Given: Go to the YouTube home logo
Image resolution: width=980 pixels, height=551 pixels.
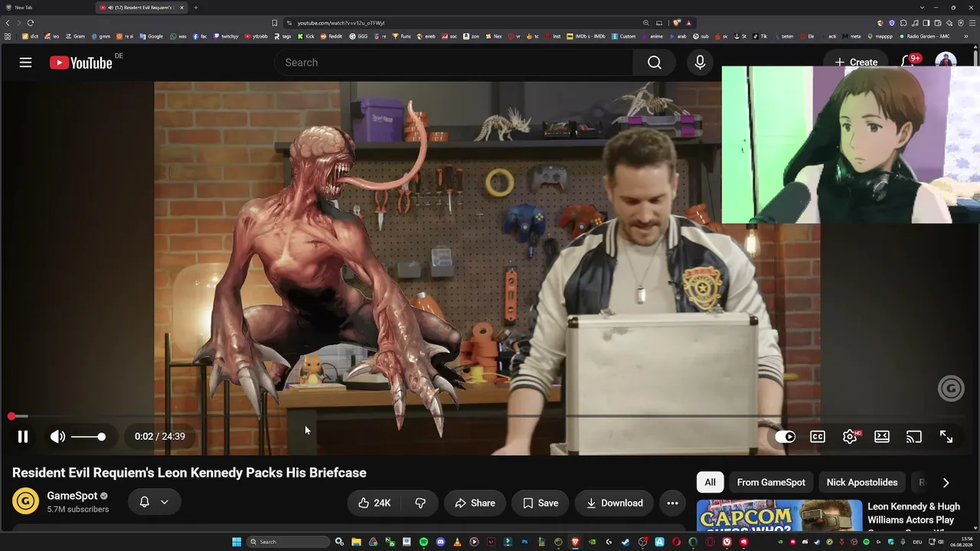Looking at the screenshot, I should tap(81, 63).
